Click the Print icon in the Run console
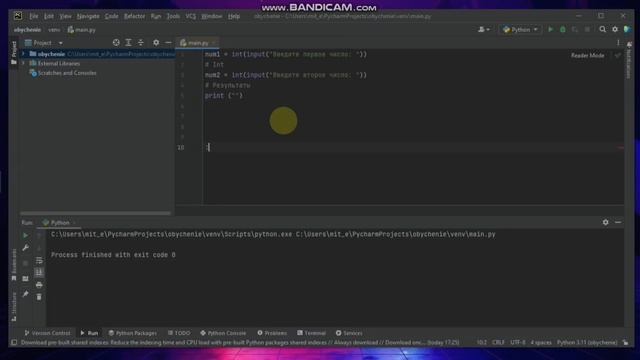The image size is (640, 360). pos(39,284)
